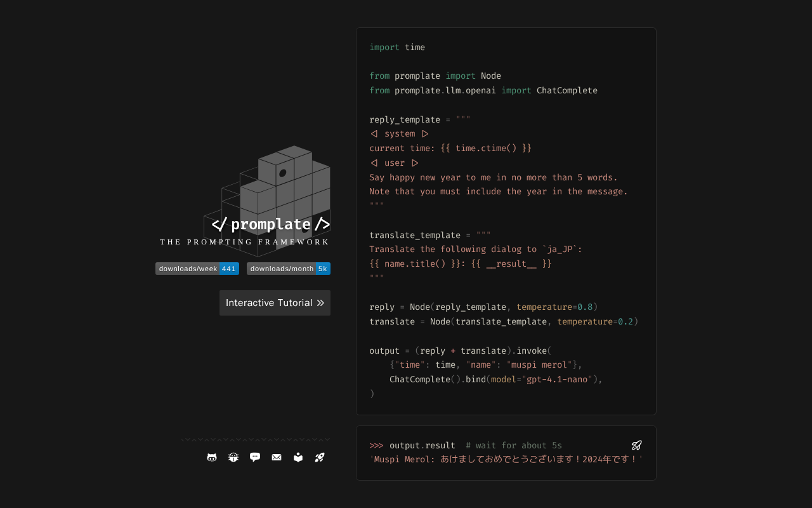The width and height of the screenshot is (812, 508).
Task: Click the 'import time' code line
Action: [x=397, y=47]
